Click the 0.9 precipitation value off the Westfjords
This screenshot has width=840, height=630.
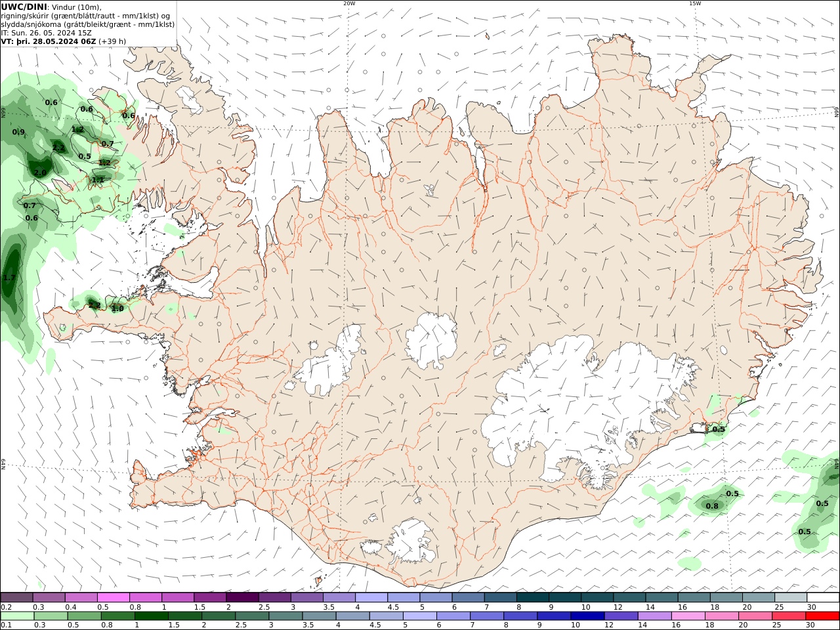coord(18,132)
